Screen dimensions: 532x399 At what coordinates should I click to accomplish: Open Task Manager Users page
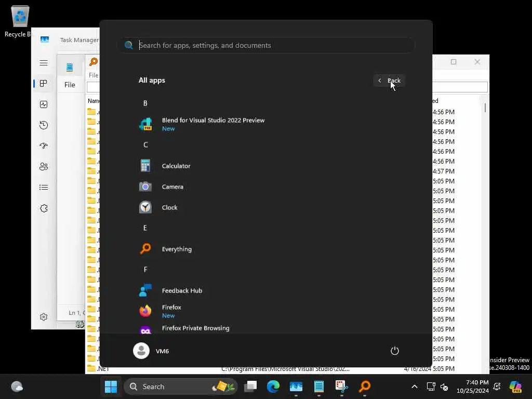[x=44, y=167]
